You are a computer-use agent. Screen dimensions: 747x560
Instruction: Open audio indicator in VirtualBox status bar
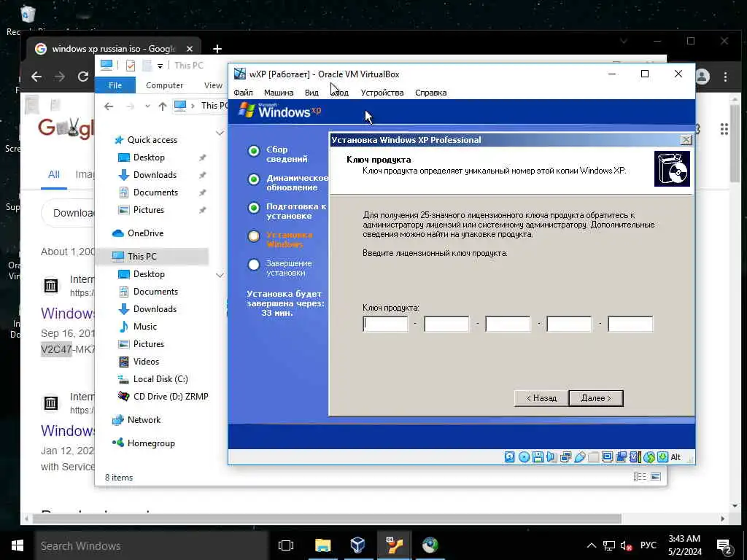[551, 457]
